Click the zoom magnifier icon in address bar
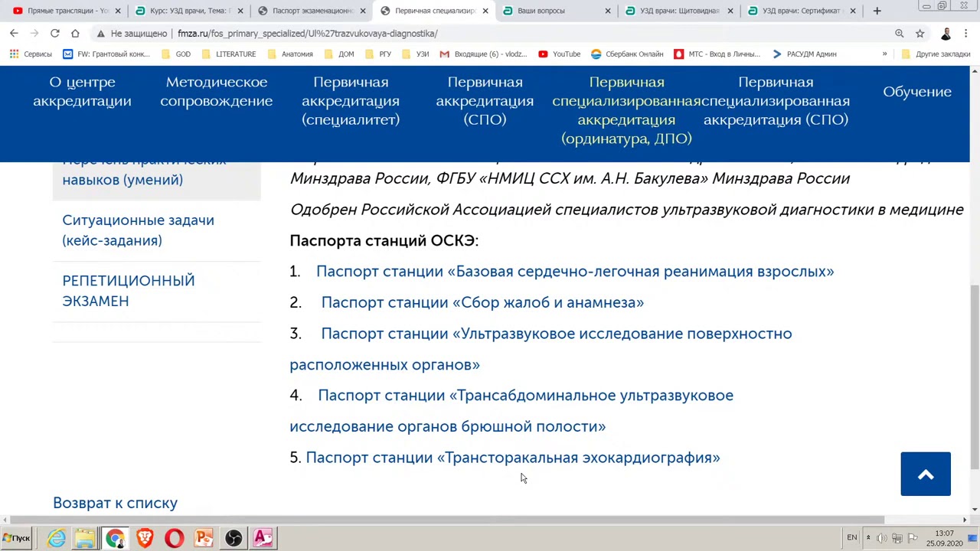Image resolution: width=980 pixels, height=551 pixels. (900, 33)
